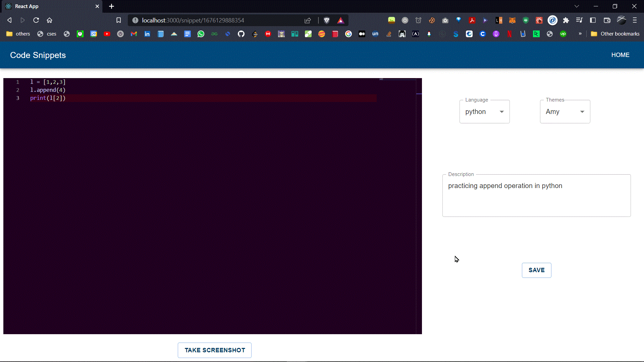Click the Code Snippets header logo
Screen dimensions: 644x362
tap(38, 55)
